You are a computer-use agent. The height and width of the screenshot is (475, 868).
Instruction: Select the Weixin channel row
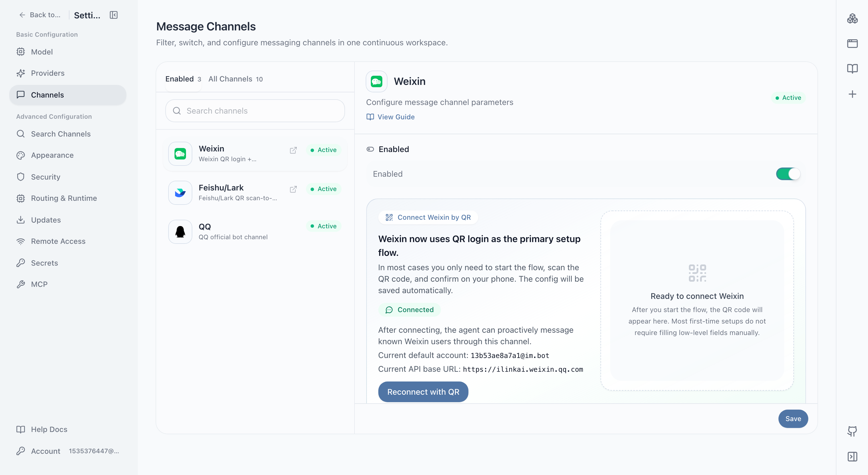click(255, 153)
